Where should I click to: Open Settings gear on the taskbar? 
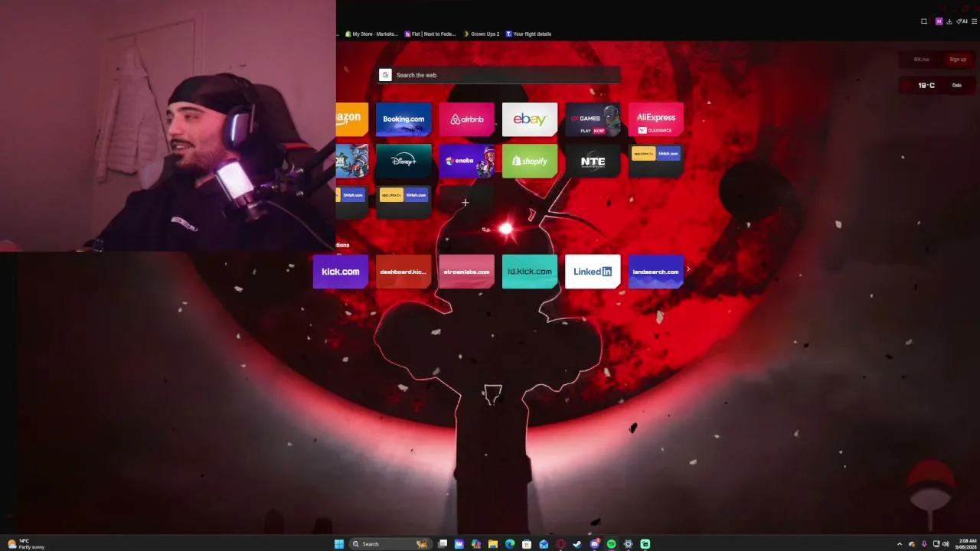pyautogui.click(x=629, y=544)
